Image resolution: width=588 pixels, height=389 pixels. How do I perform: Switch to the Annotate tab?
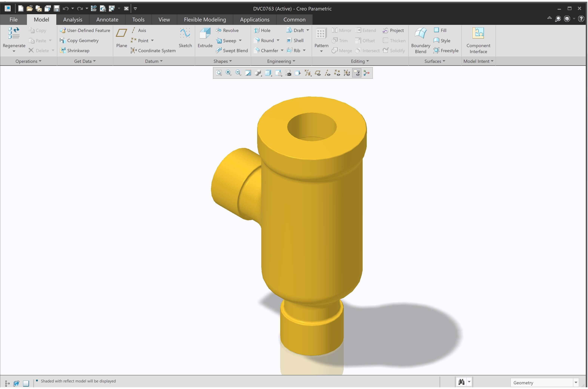(107, 20)
